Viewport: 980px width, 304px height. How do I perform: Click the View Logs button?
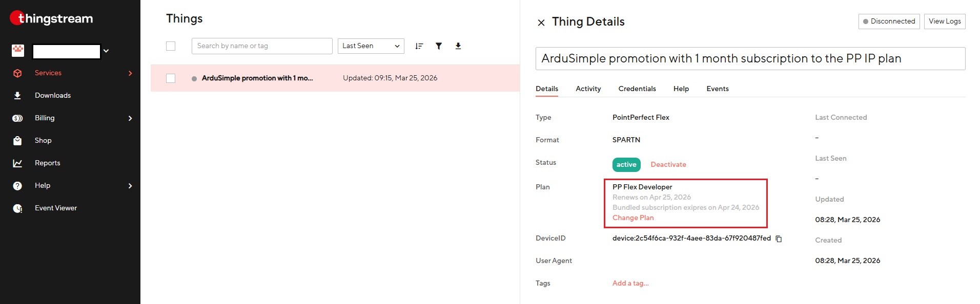pyautogui.click(x=944, y=21)
